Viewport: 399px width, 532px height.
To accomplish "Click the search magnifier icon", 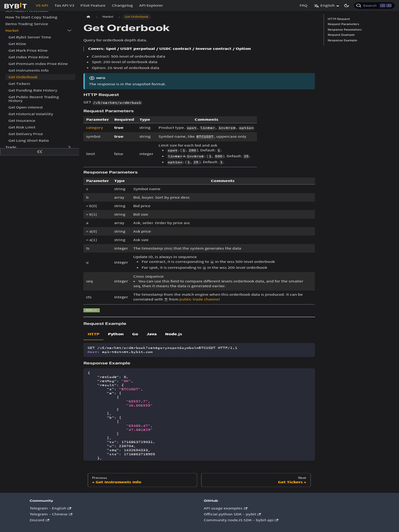I will [360, 5].
